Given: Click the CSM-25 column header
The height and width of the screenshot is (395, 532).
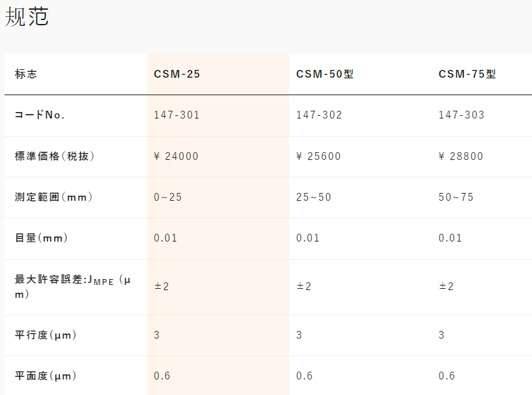Looking at the screenshot, I should pos(177,74).
